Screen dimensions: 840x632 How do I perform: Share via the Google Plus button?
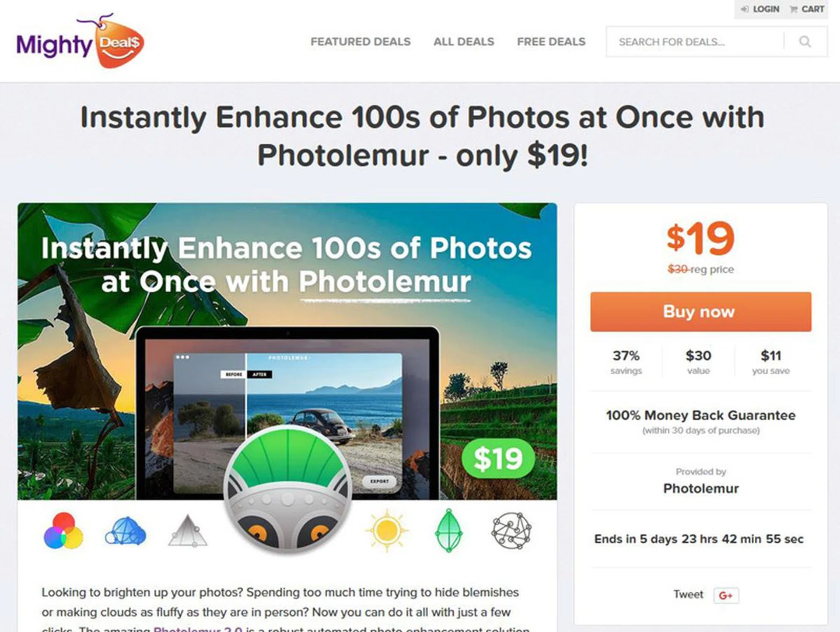726,595
